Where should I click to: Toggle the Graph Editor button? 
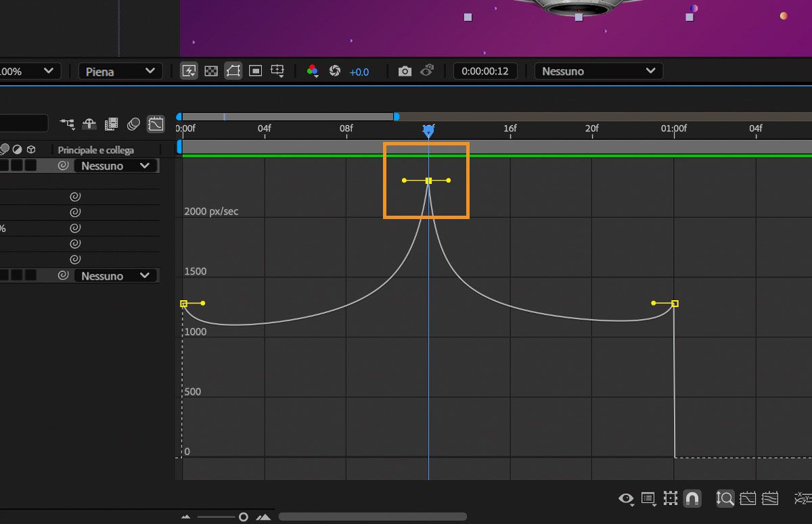tap(156, 124)
